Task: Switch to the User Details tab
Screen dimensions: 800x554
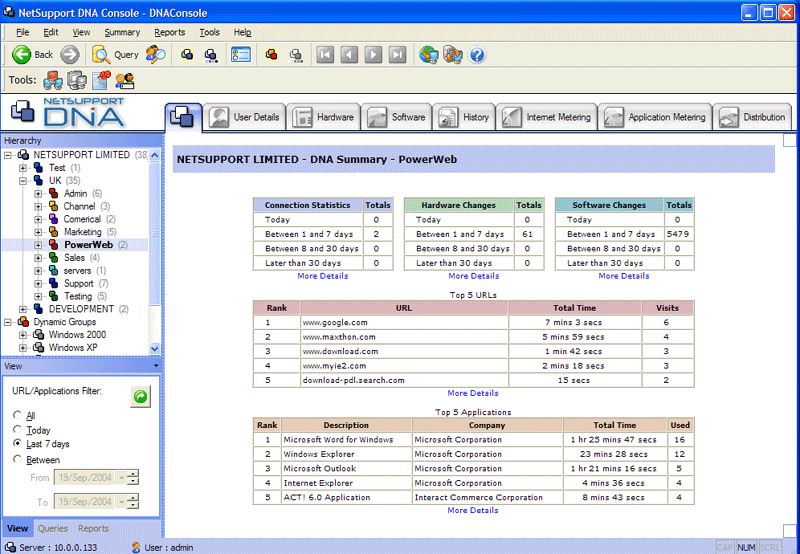Action: (x=245, y=117)
